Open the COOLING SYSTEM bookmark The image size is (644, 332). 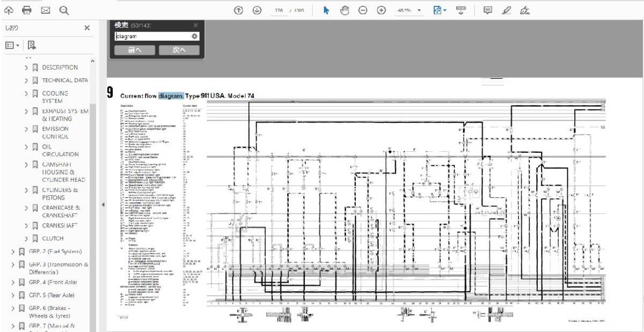(55, 97)
